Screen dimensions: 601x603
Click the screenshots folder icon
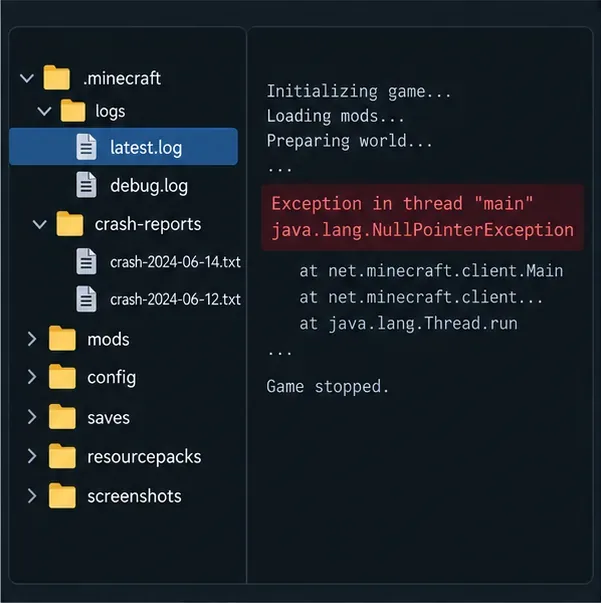coord(62,496)
